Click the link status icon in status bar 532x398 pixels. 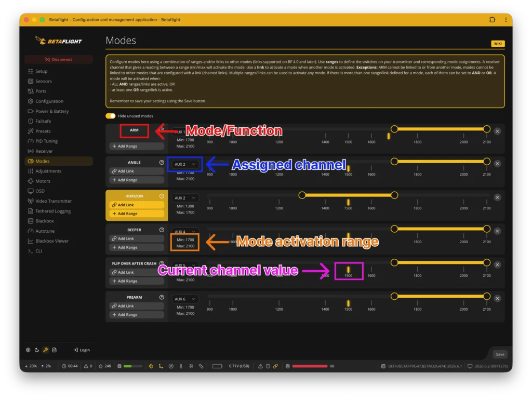click(275, 366)
